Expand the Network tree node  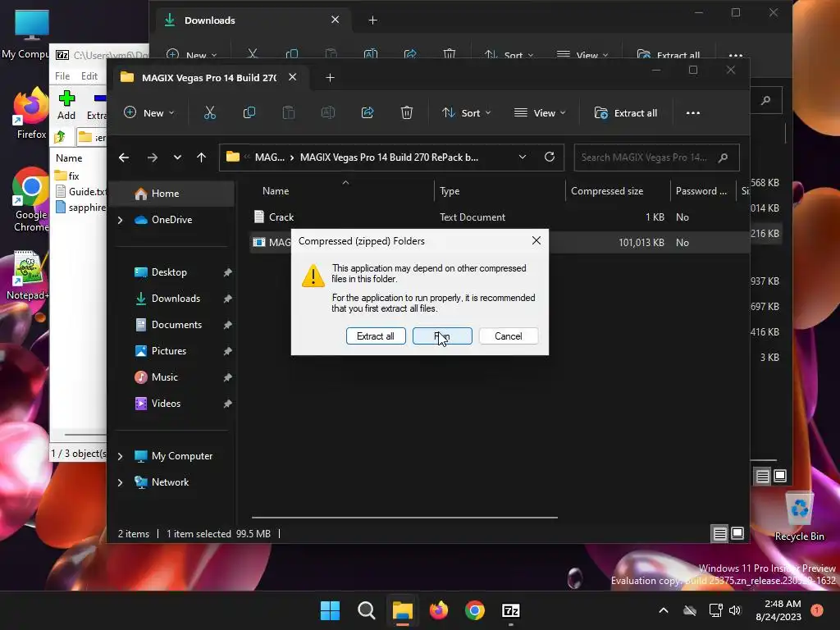pos(121,482)
